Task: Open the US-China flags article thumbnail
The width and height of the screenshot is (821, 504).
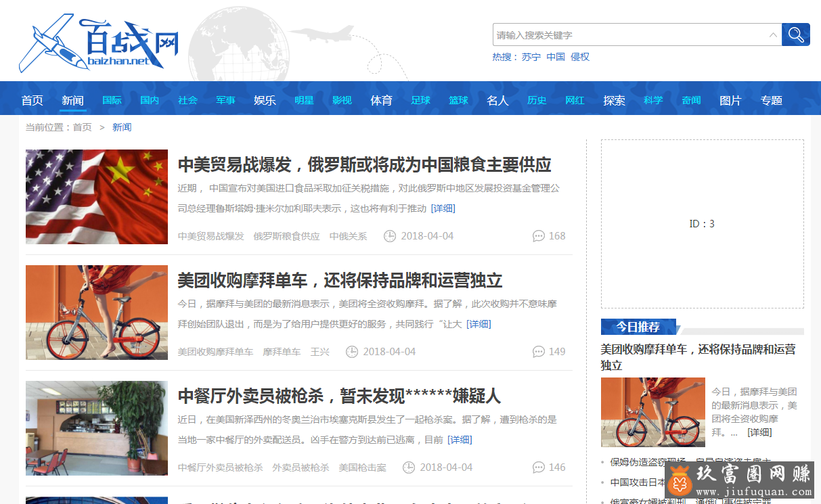Action: pos(97,197)
